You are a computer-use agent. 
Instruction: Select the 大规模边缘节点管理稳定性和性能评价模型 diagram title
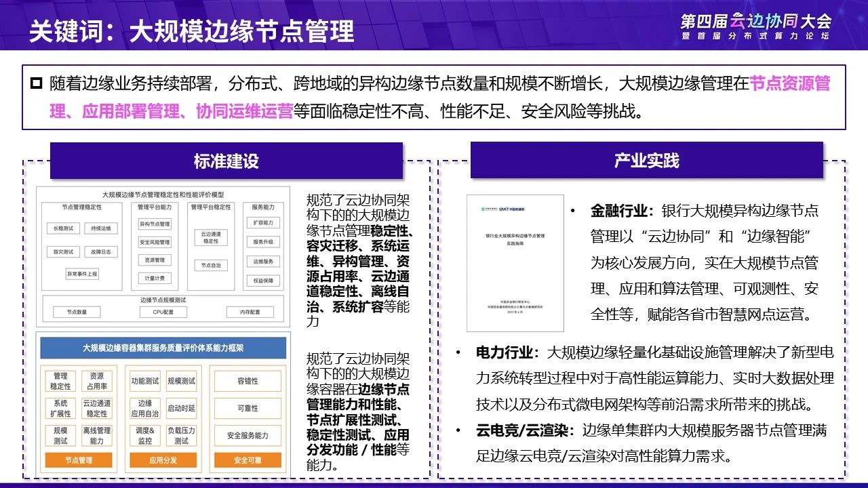click(x=163, y=194)
